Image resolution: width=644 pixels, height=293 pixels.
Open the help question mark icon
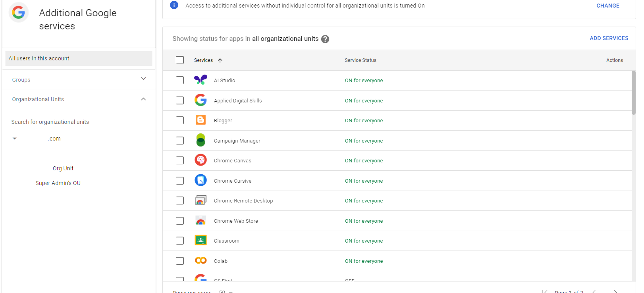pyautogui.click(x=325, y=39)
